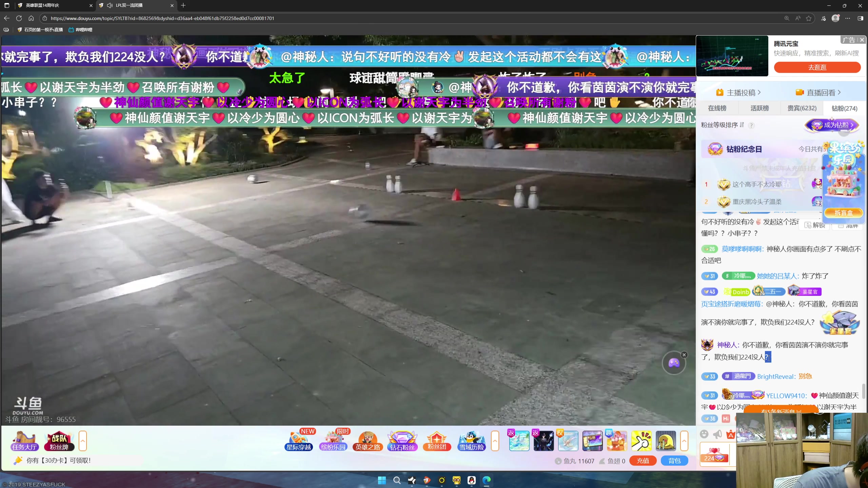This screenshot has width=868, height=488.
Task: Click username BrightReveal in chat
Action: pos(776,377)
